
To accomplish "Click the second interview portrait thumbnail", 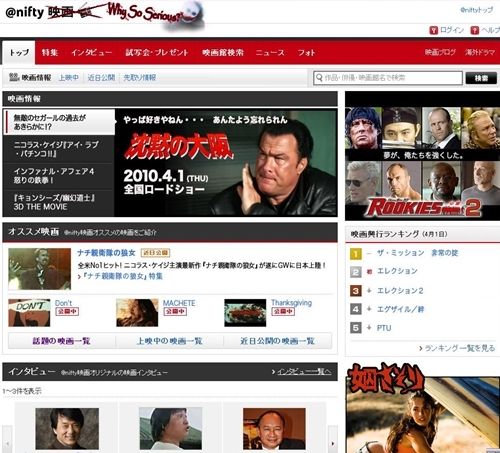I will coord(170,429).
